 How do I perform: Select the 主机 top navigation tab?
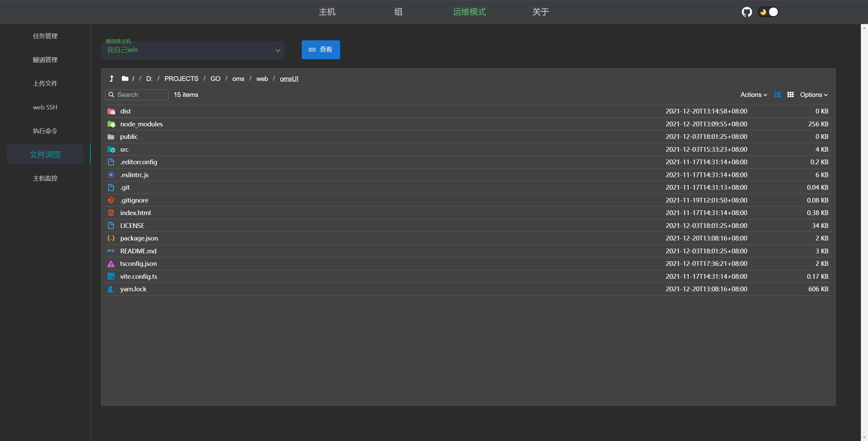coord(327,12)
